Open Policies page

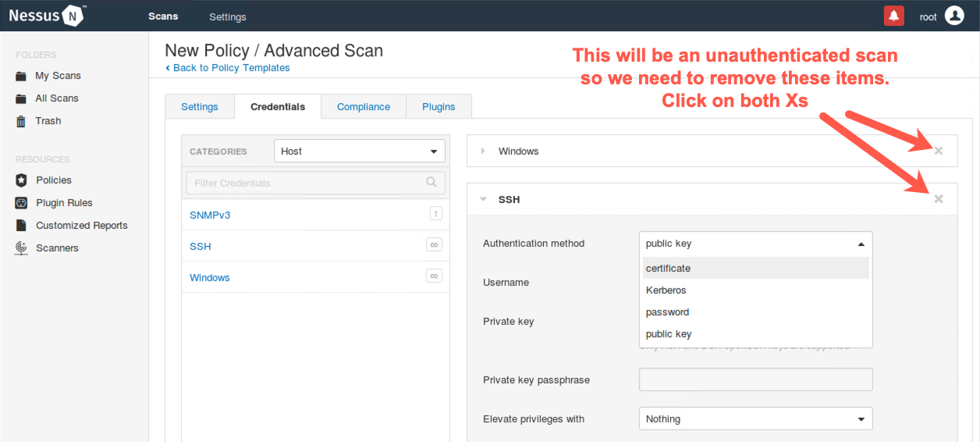[54, 180]
